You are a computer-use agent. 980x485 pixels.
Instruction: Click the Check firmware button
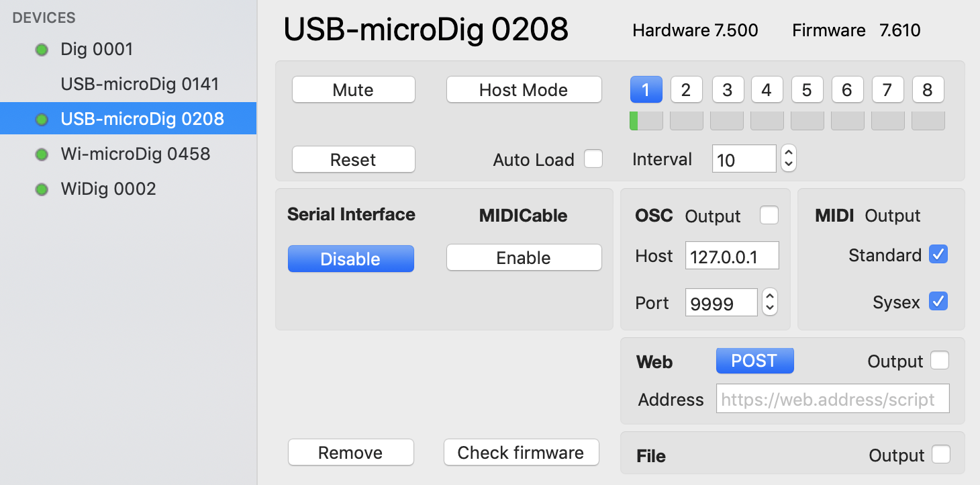[522, 452]
